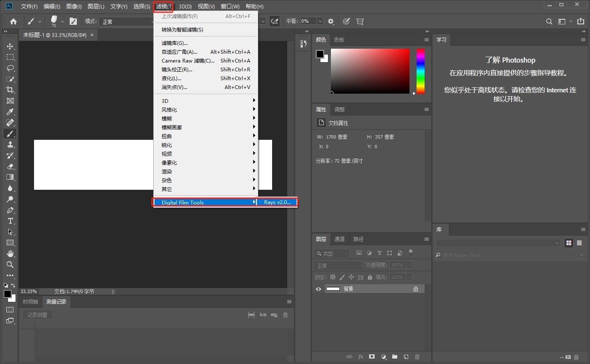Viewport: 590px width, 364px height.
Task: Create new layer icon in Layers panel
Action: [406, 357]
